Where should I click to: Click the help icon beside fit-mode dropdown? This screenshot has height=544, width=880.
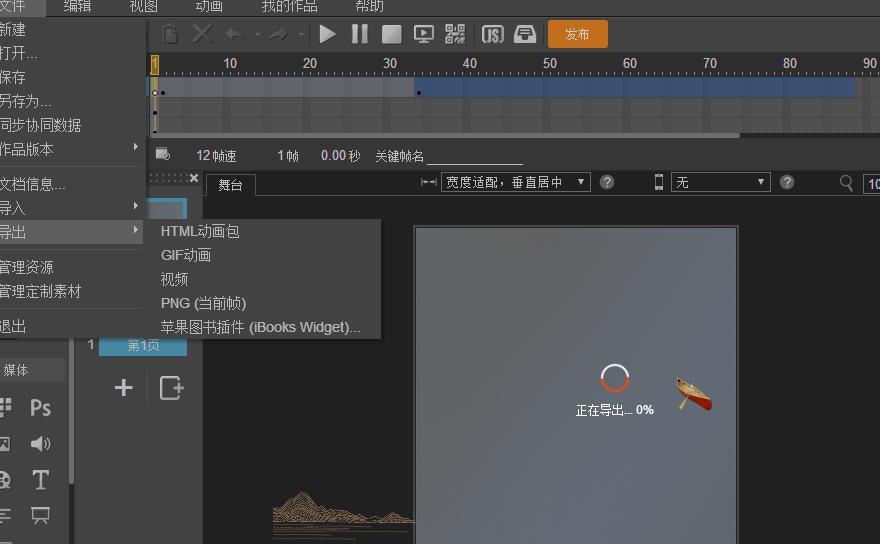607,182
